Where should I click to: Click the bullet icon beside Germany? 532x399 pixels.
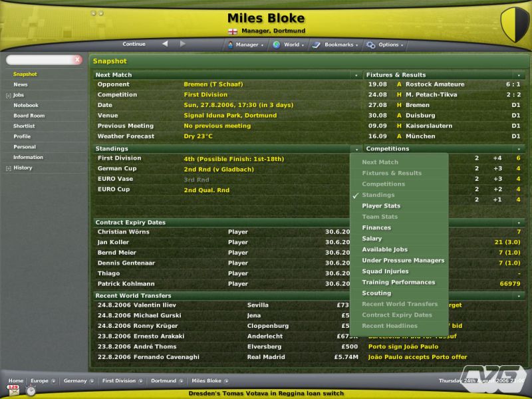92,381
